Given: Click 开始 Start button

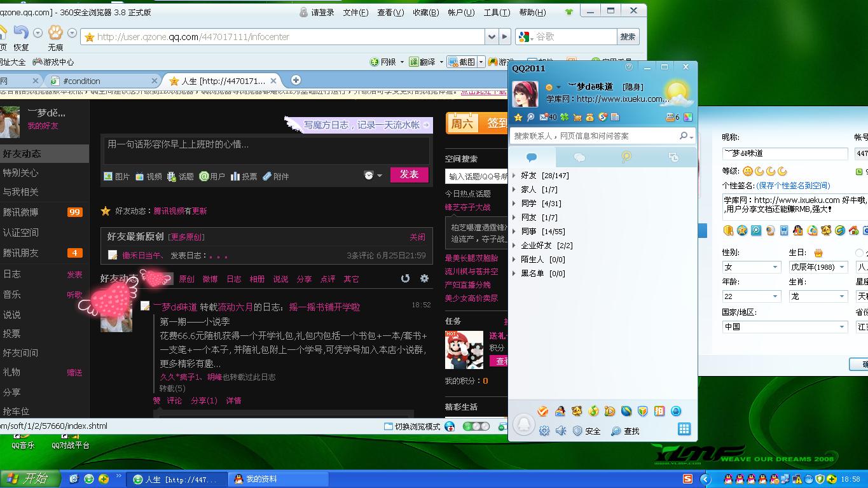Looking at the screenshot, I should click(x=30, y=479).
